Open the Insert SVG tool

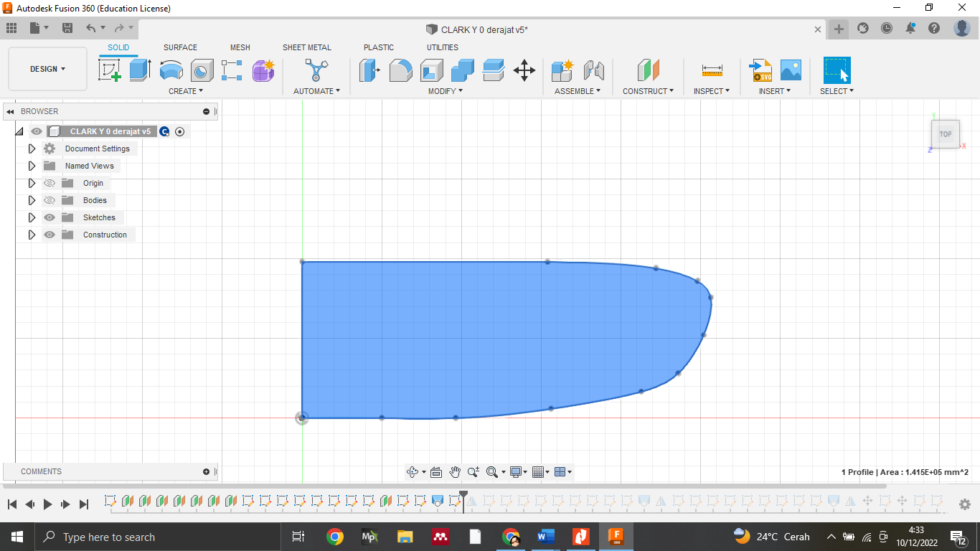(760, 70)
